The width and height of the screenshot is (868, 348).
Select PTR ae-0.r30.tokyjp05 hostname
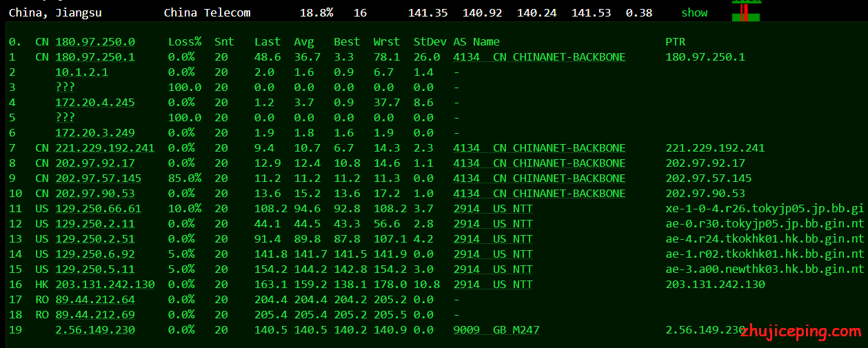click(765, 224)
